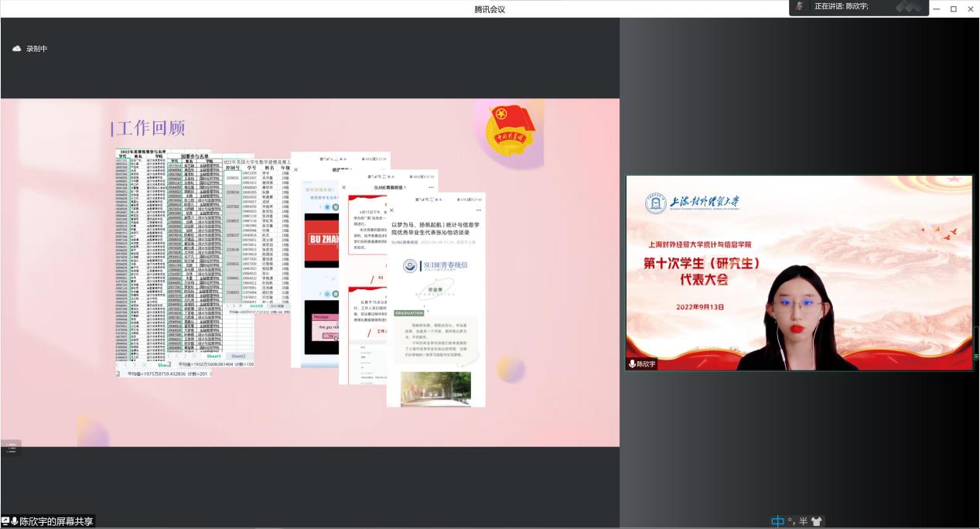980x529 pixels.
Task: Click the muted microphone icon in speaker bar
Action: (799, 6)
